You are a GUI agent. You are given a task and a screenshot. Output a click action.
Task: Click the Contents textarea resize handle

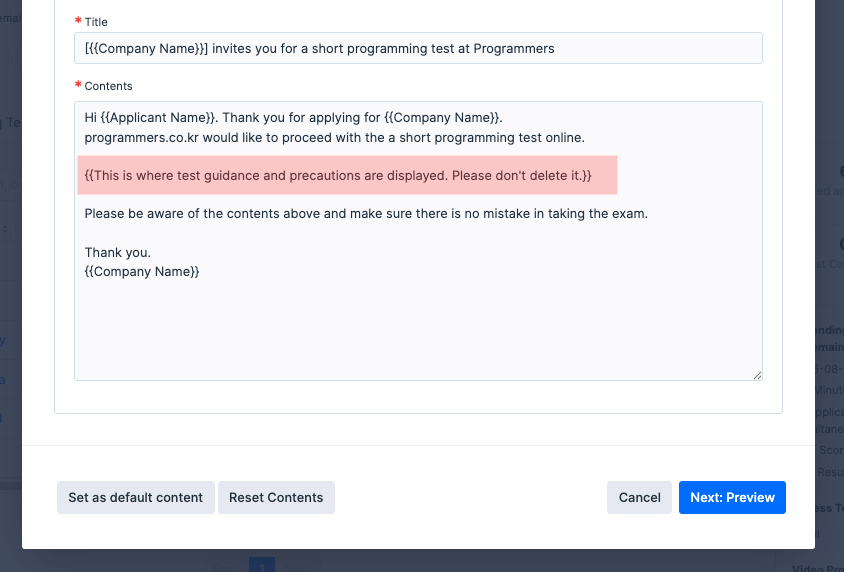(x=756, y=374)
